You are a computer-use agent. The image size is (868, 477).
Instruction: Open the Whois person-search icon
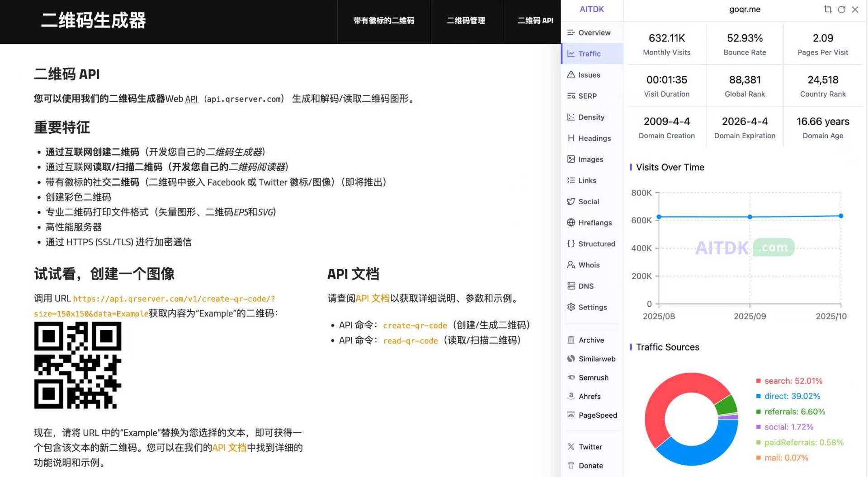pos(571,265)
